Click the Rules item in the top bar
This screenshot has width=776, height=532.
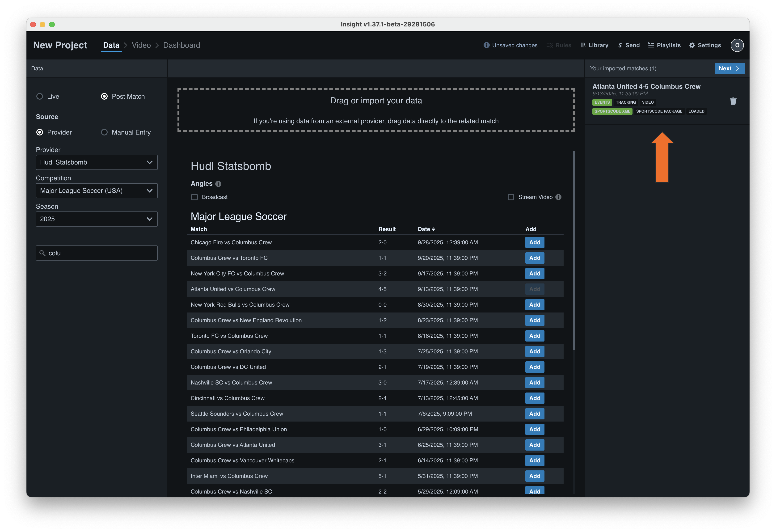[x=559, y=45]
